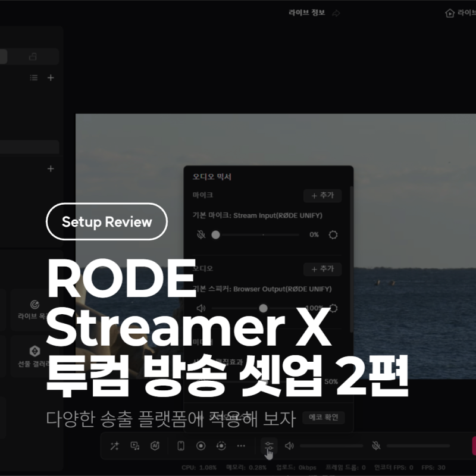476x476 pixels.
Task: Toggle mute on 기본 스피커 in mixer
Action: pyautogui.click(x=201, y=308)
